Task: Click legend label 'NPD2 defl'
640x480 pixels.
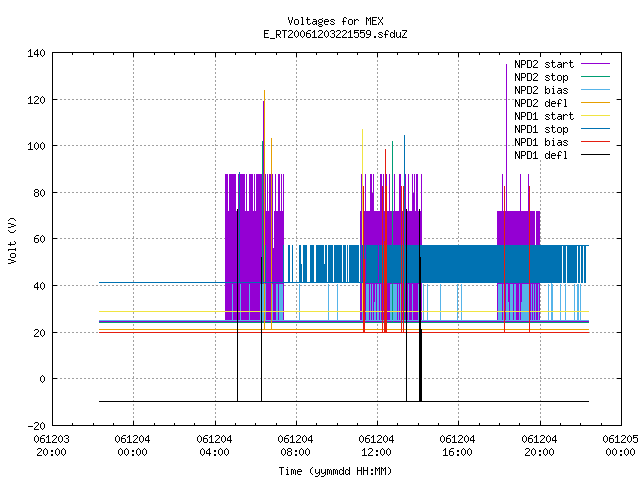Action: click(x=541, y=103)
